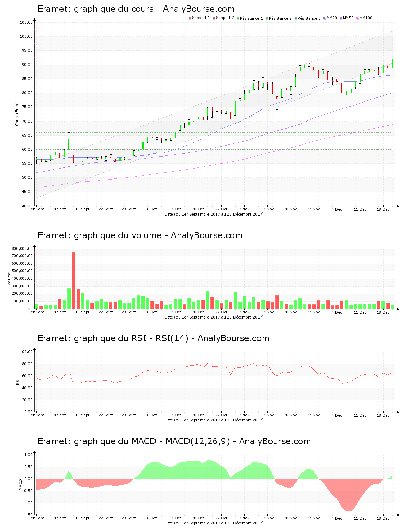
Task: Click the MM20 legend entry
Action: click(x=330, y=18)
